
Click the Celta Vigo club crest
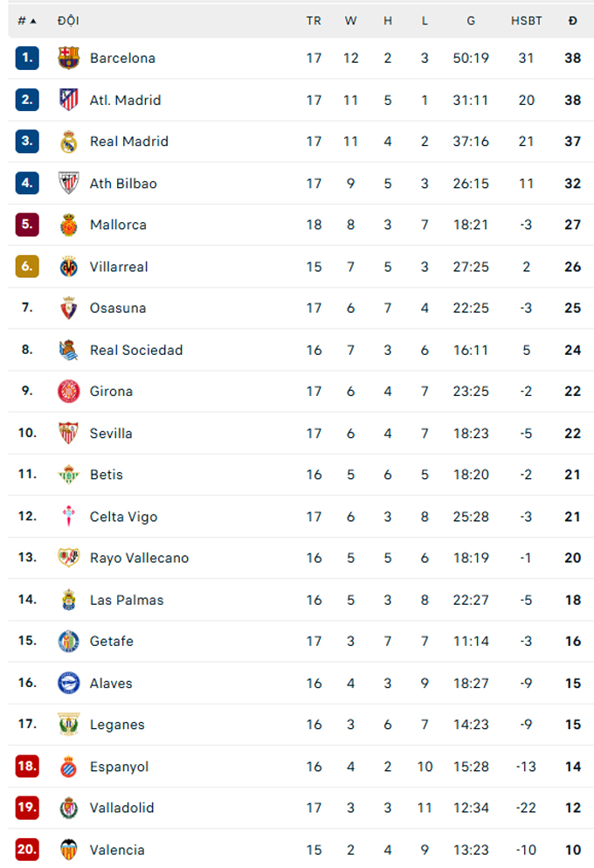coord(69,517)
